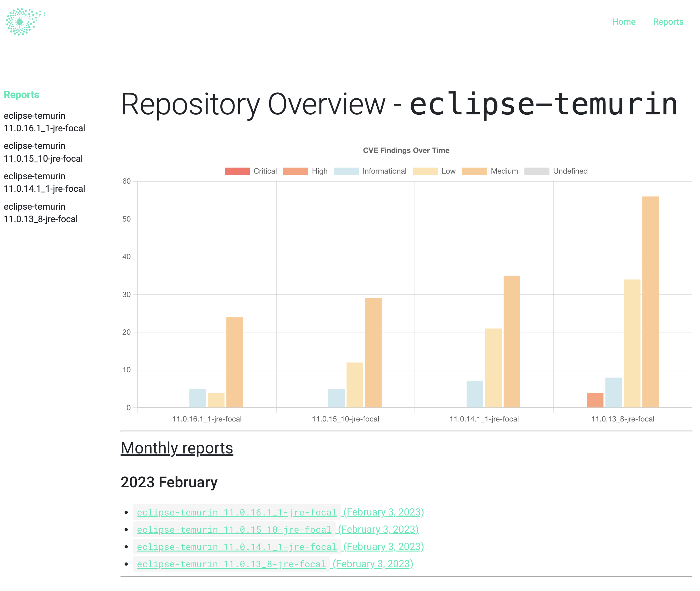700x591 pixels.
Task: Toggle the Critical legend swatch
Action: click(x=237, y=171)
